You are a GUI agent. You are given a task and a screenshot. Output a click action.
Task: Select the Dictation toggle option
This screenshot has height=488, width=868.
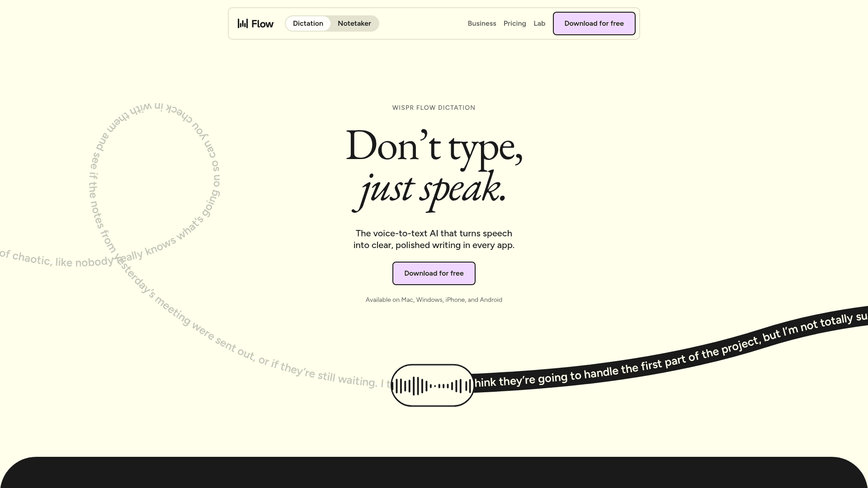[308, 23]
